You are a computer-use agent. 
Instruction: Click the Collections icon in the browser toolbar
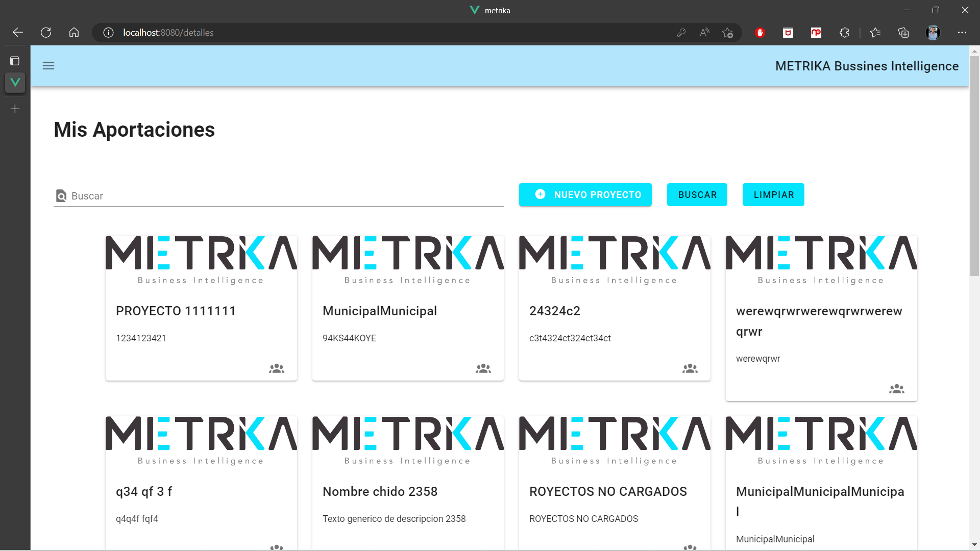(903, 32)
